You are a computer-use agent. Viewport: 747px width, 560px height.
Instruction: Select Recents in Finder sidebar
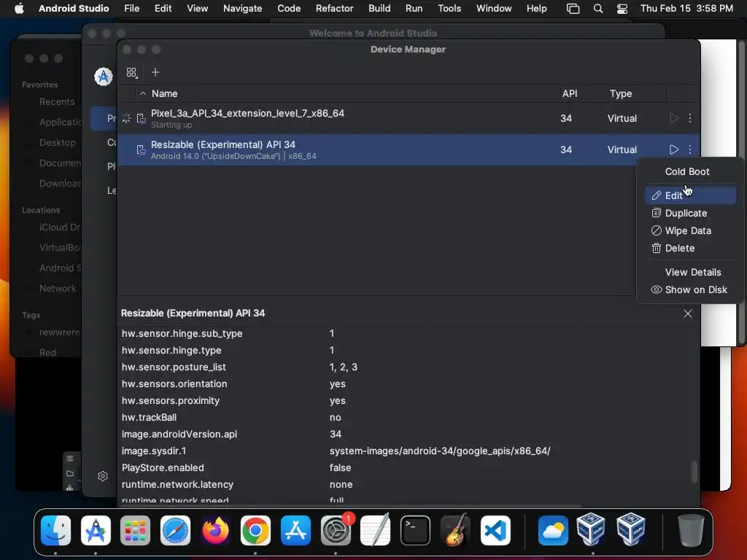57,102
